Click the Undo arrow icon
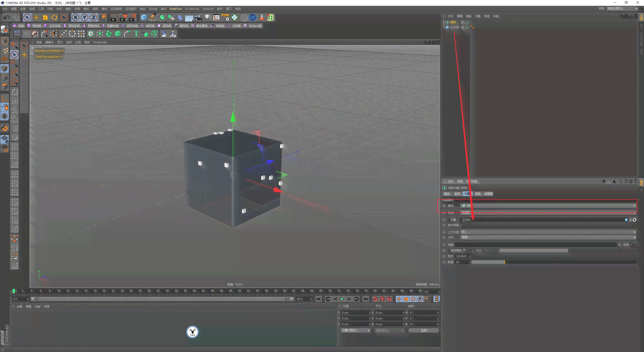This screenshot has width=644, height=352. click(7, 17)
